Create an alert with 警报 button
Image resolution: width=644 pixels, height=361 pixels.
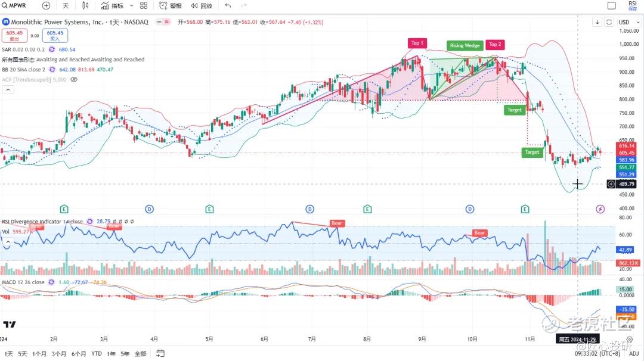point(171,5)
